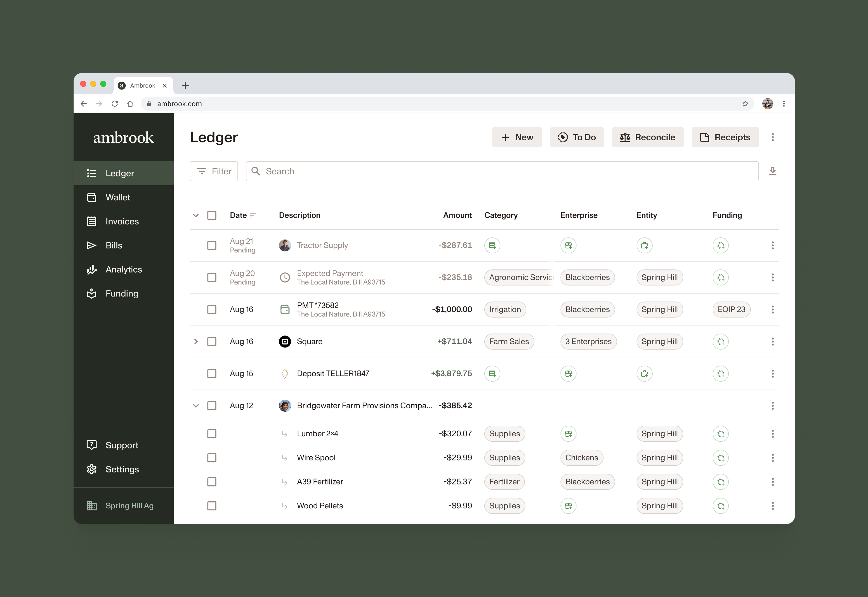The height and width of the screenshot is (597, 868).
Task: Open more options for PMT *73582 row
Action: 773,309
